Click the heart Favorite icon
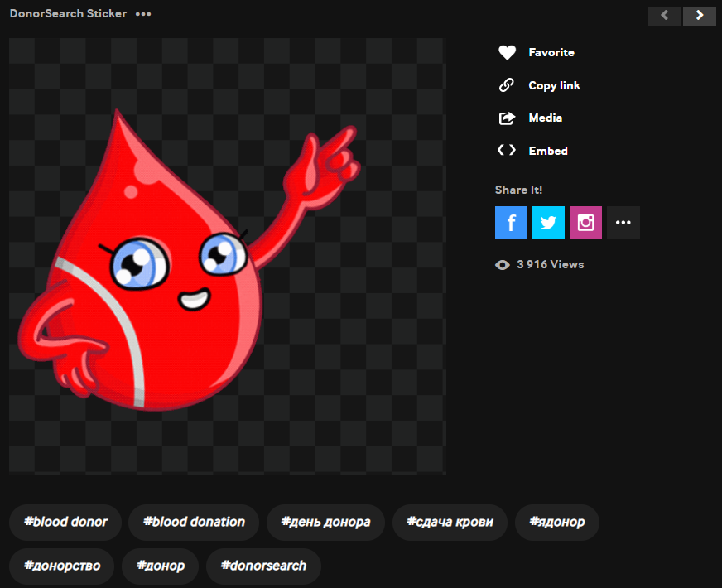 pos(507,53)
